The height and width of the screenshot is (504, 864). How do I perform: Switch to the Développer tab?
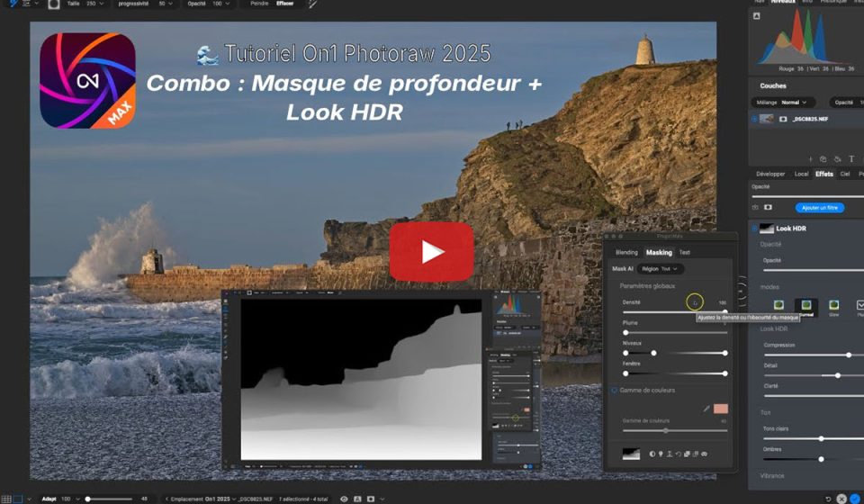[x=770, y=174]
